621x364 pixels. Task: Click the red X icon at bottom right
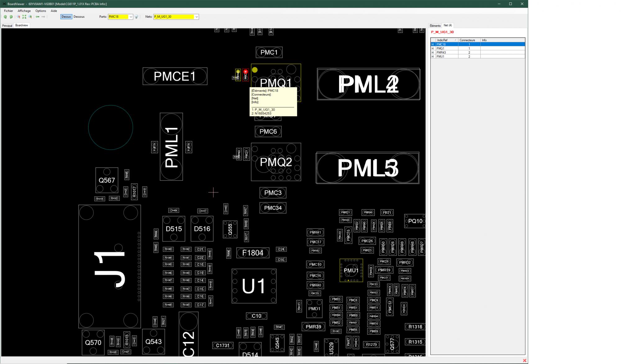pyautogui.click(x=524, y=360)
